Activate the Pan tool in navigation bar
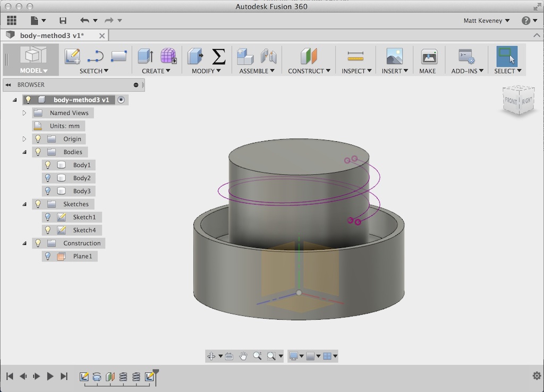544x392 pixels. (243, 356)
